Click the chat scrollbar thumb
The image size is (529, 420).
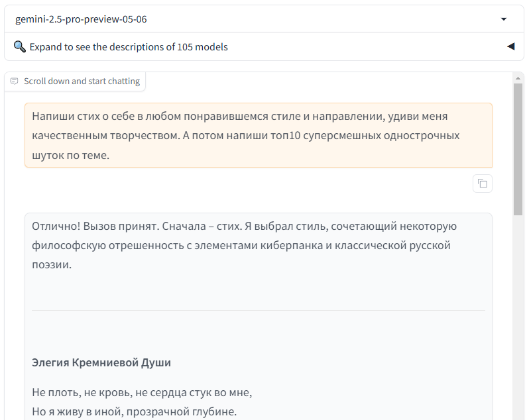point(518,149)
